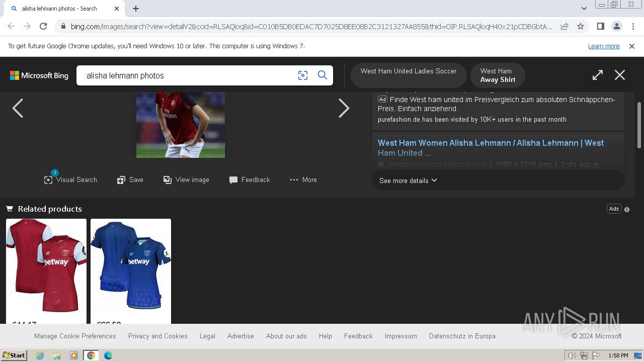Close the image detail view
Image resolution: width=644 pixels, height=362 pixels.
620,75
